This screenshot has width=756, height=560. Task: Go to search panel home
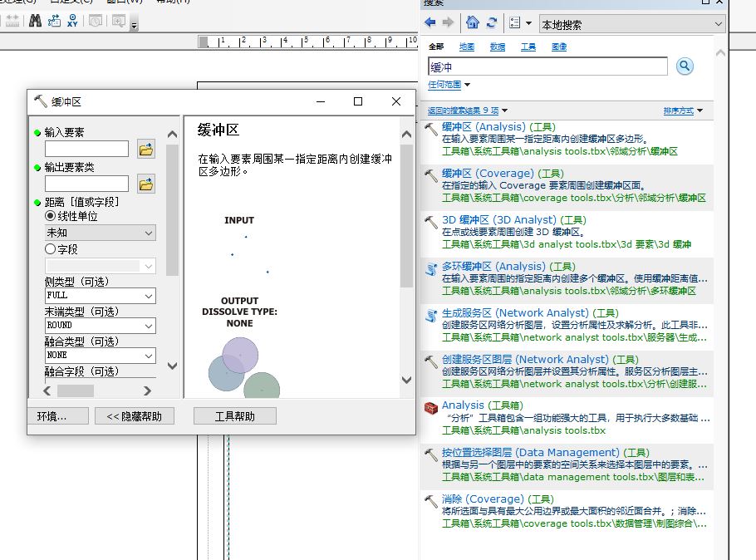[473, 23]
